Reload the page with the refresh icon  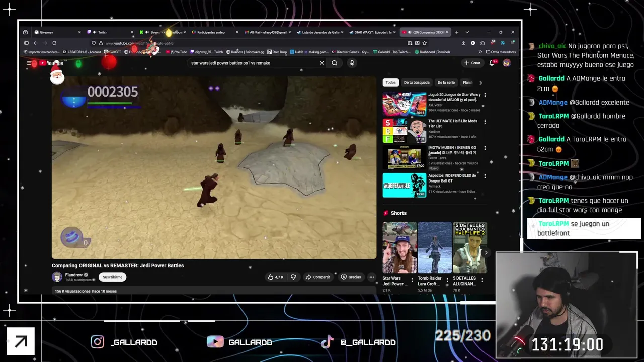54,43
